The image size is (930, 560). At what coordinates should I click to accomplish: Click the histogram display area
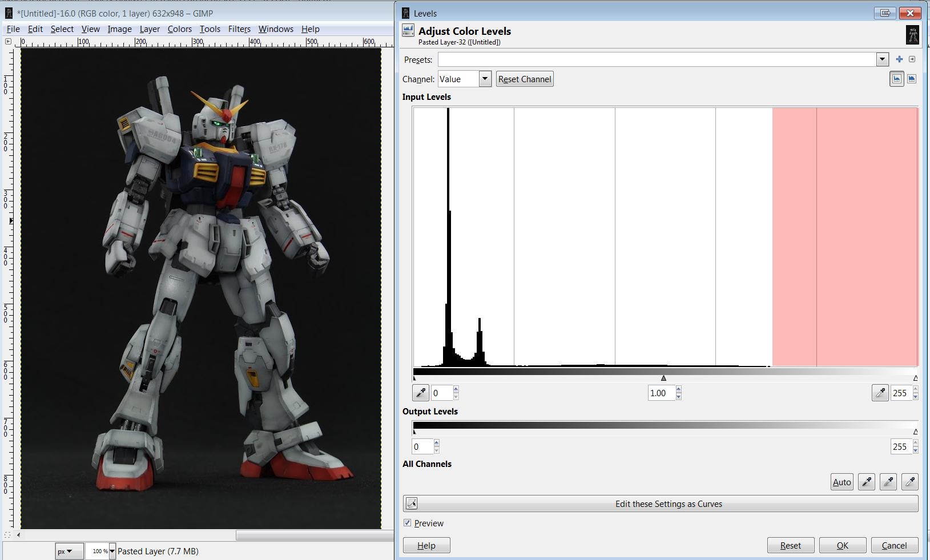(x=665, y=237)
